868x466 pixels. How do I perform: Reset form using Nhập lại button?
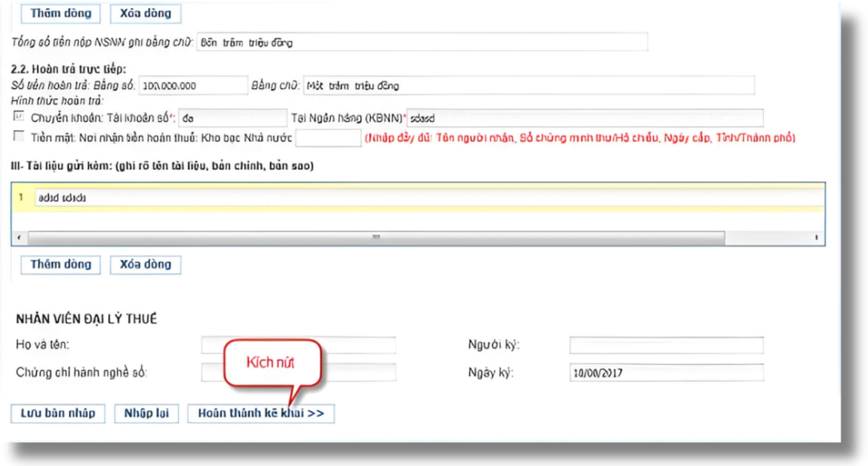point(146,413)
